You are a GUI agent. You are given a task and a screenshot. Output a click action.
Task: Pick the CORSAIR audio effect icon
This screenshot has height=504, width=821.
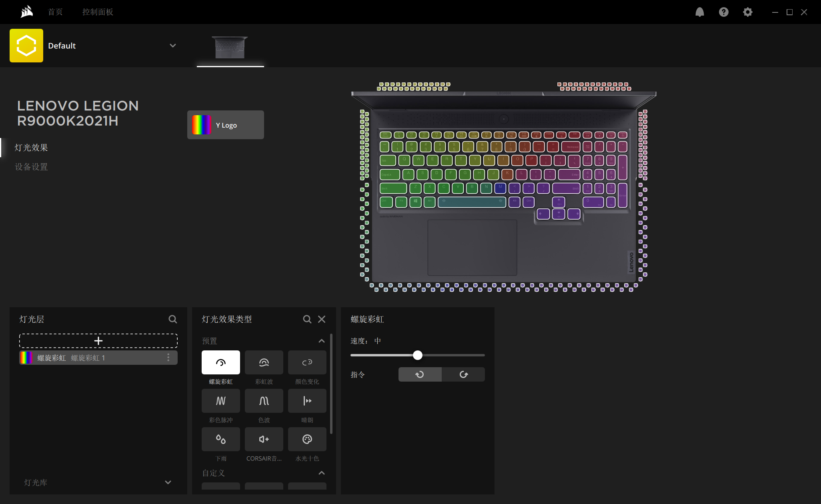click(264, 439)
